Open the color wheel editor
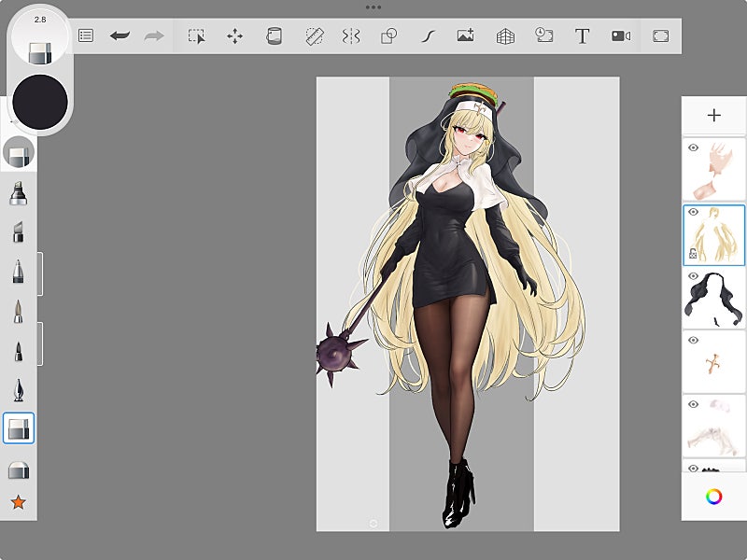Viewport: 747px width, 560px height. [713, 497]
